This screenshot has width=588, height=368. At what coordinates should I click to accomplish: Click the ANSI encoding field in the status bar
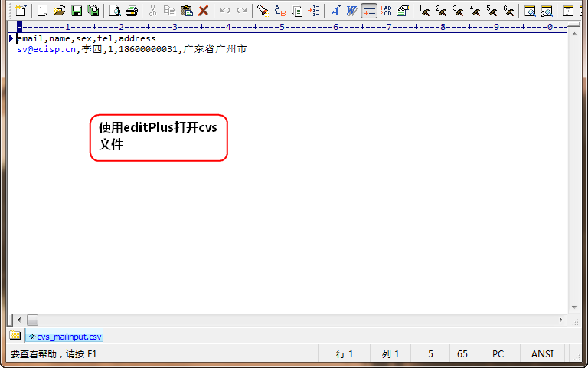coord(542,354)
